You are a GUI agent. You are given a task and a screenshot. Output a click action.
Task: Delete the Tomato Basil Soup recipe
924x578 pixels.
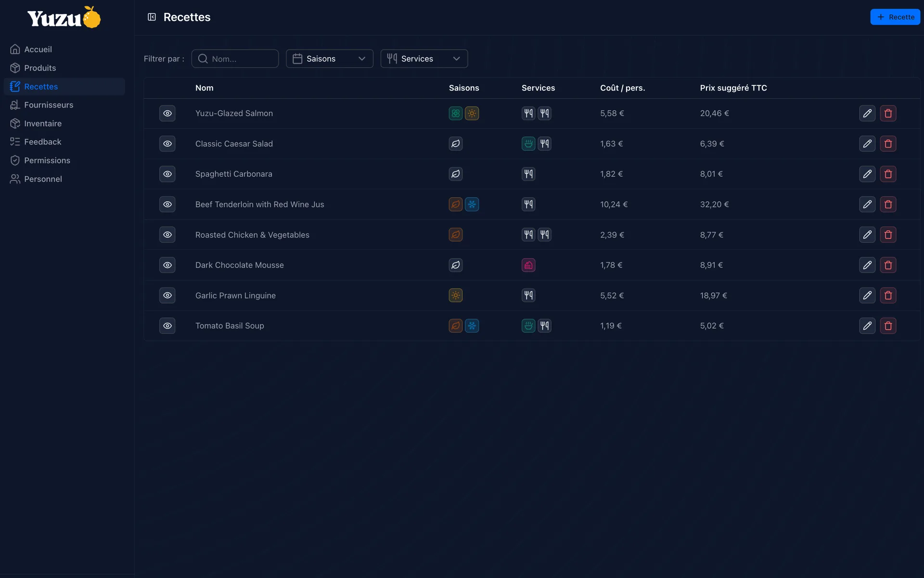point(888,326)
